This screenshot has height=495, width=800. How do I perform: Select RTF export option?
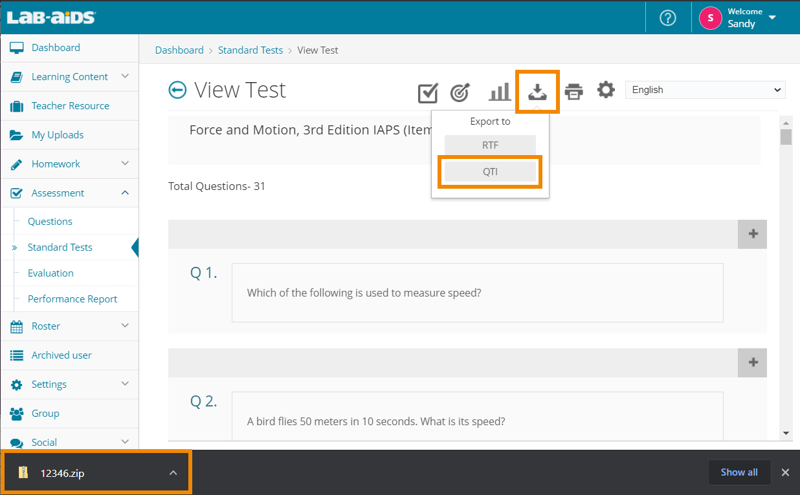pos(490,145)
